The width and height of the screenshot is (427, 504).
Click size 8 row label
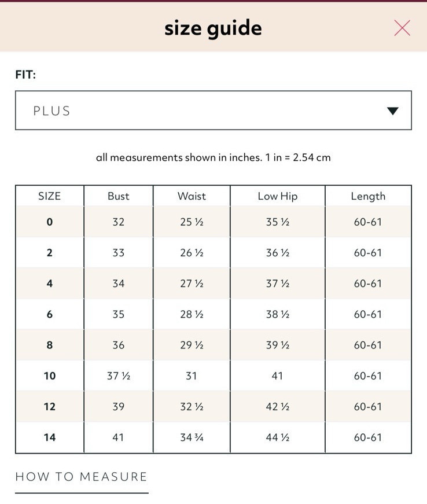pyautogui.click(x=50, y=345)
